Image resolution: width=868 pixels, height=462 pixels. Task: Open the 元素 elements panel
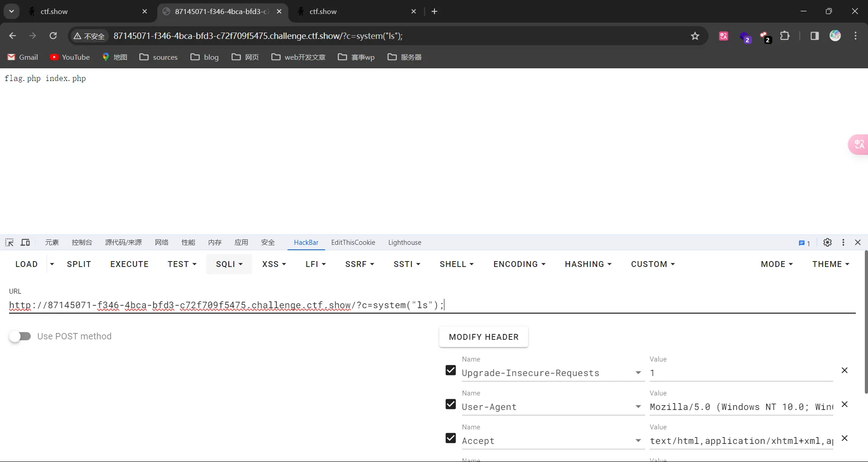[52, 243]
